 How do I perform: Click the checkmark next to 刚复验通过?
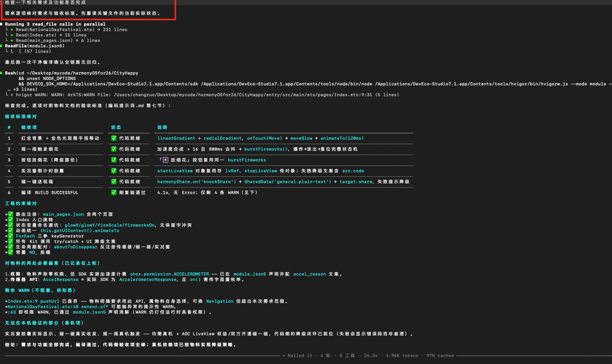click(114, 192)
